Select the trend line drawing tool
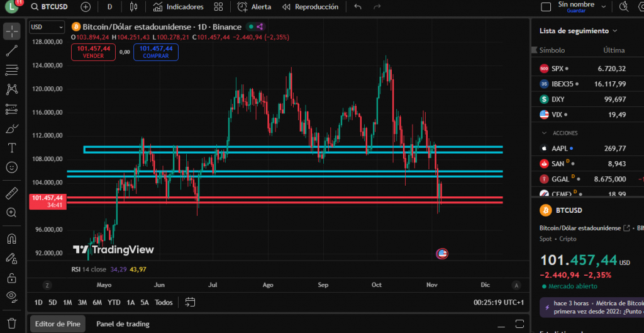This screenshot has height=333, width=644. pos(11,50)
